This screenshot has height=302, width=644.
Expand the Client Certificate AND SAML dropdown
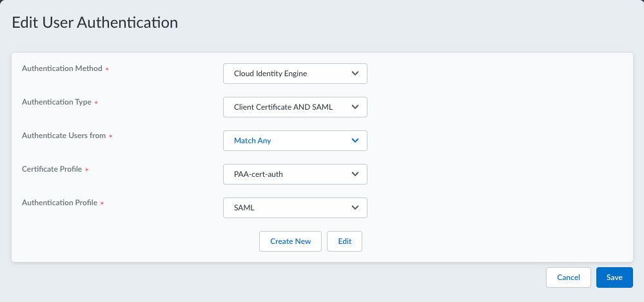pyautogui.click(x=295, y=107)
